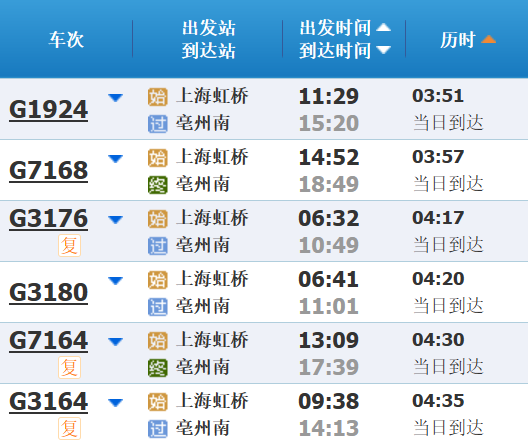Click the 车次 column header

(x=66, y=39)
